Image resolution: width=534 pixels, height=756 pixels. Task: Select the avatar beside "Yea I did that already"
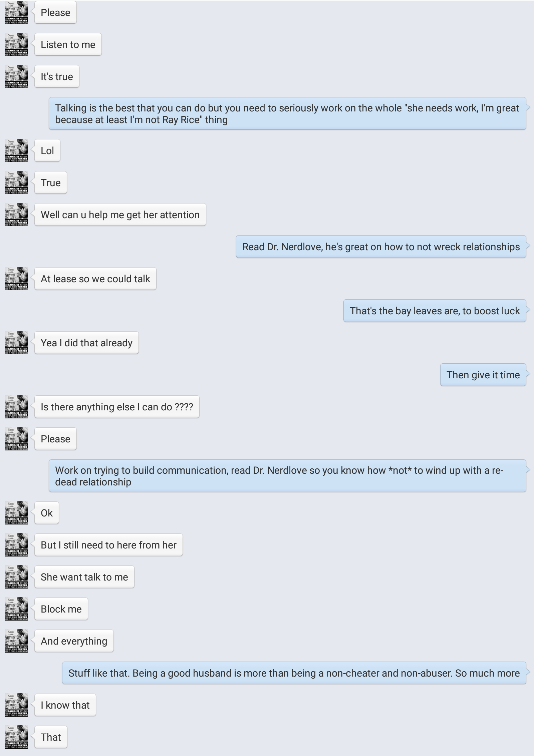tap(16, 343)
